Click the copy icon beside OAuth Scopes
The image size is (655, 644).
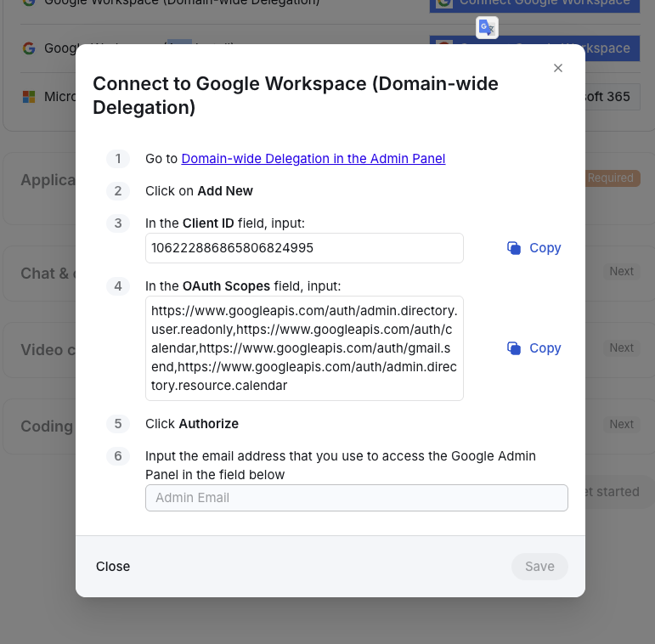point(514,348)
